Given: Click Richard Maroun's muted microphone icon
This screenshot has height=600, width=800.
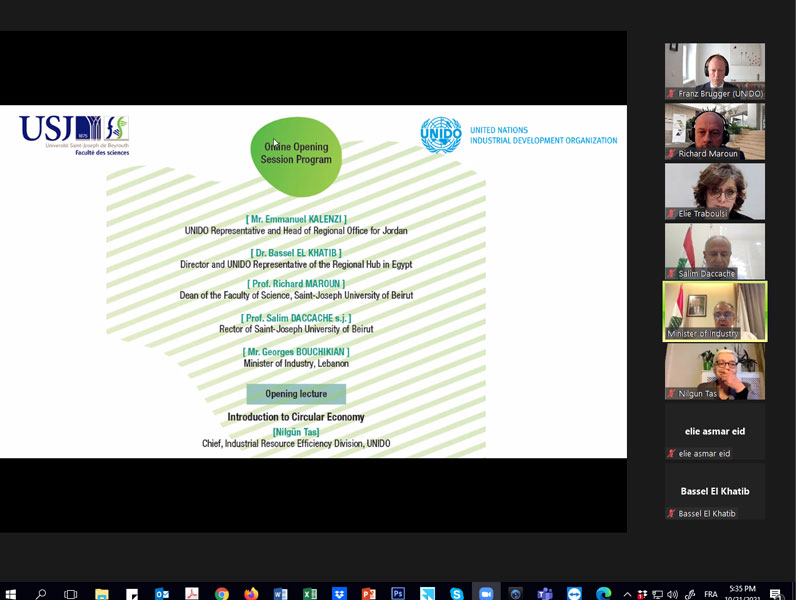Looking at the screenshot, I should point(672,154).
